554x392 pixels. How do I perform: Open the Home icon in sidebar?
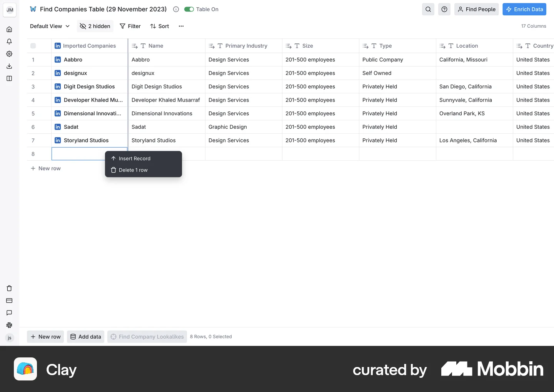pyautogui.click(x=9, y=29)
